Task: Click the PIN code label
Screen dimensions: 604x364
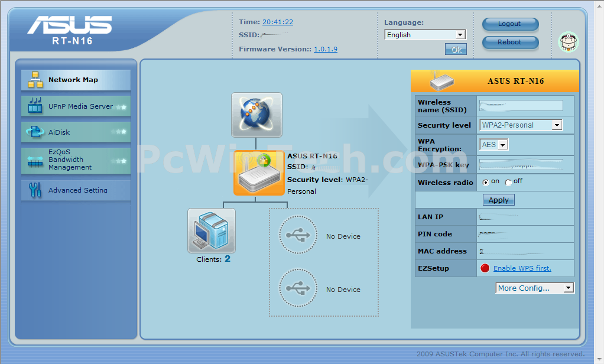Action: 435,234
